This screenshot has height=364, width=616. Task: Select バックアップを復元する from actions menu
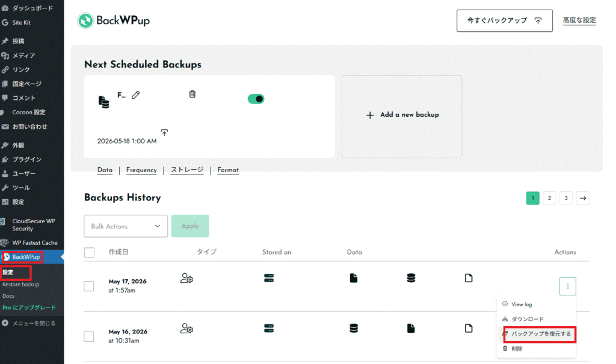tap(540, 334)
